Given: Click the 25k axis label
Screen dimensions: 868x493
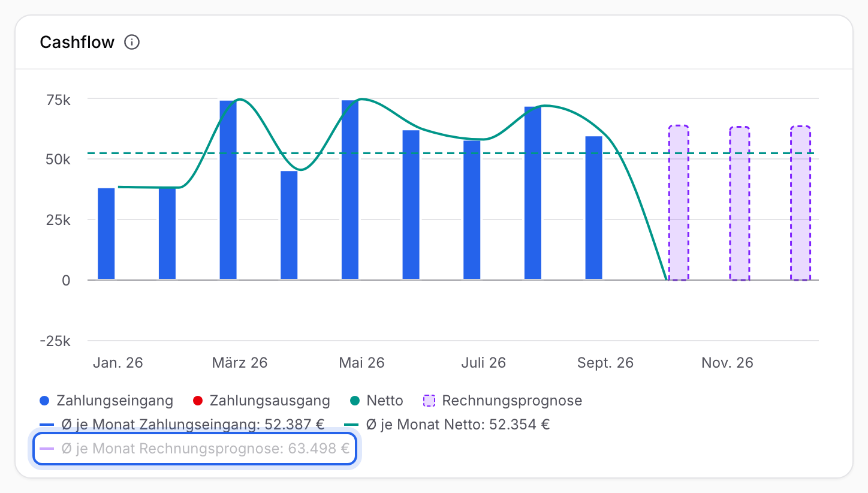Looking at the screenshot, I should pos(59,220).
